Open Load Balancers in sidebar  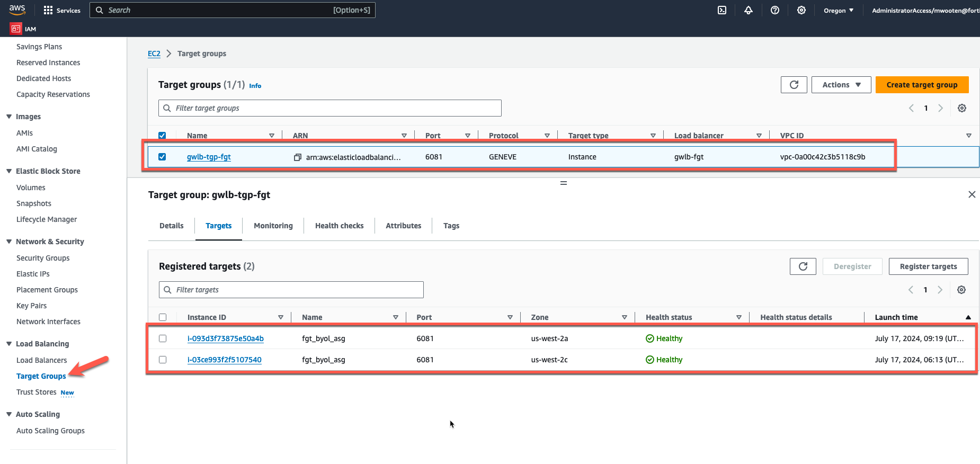click(x=42, y=360)
